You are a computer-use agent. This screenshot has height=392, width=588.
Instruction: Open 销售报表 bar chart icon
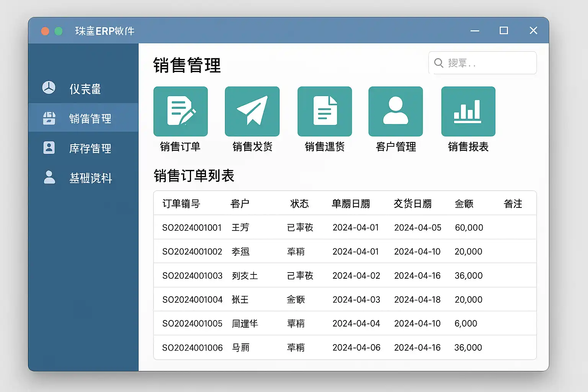click(x=468, y=111)
